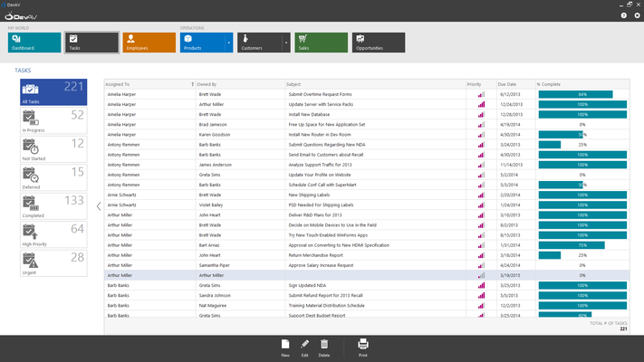This screenshot has width=644, height=362.
Task: Select row 'Submit Overtime Request Forms'
Action: point(367,94)
